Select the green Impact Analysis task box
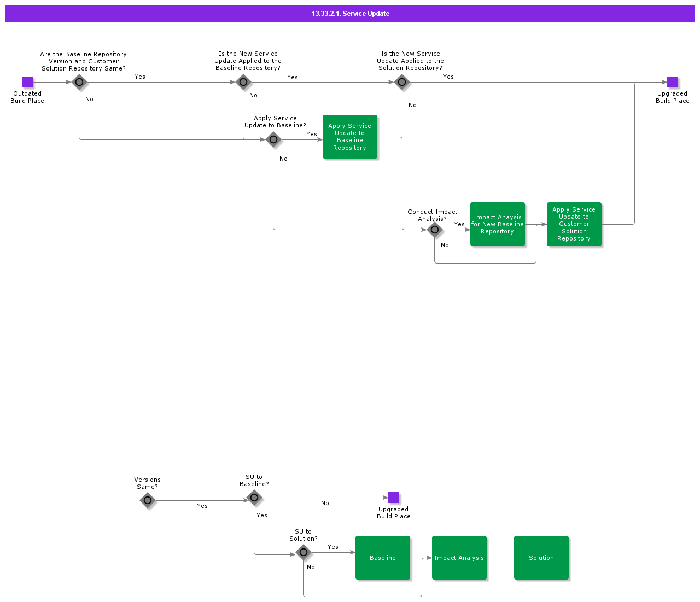Screen dimensions: 700x602 click(459, 558)
